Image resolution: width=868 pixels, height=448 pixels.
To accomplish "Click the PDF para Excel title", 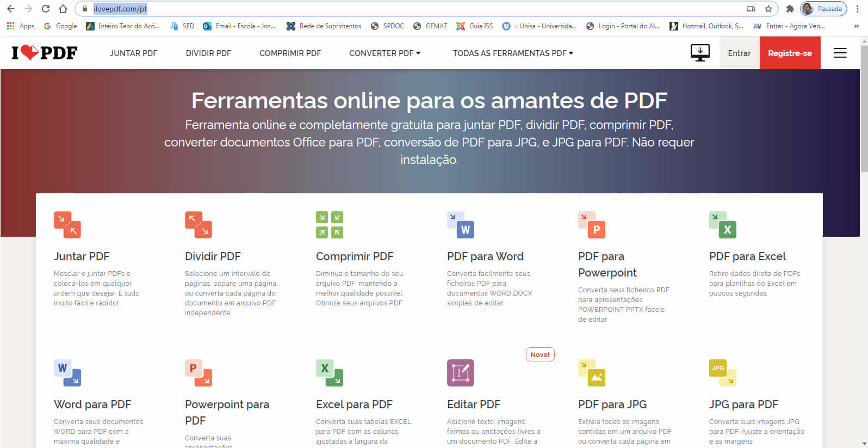I will pos(747,256).
